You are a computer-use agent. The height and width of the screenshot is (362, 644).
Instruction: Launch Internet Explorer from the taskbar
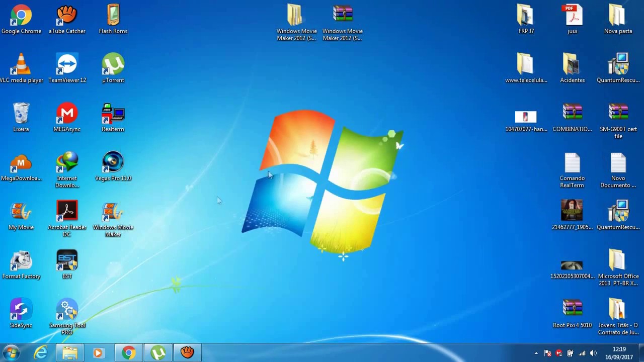41,353
